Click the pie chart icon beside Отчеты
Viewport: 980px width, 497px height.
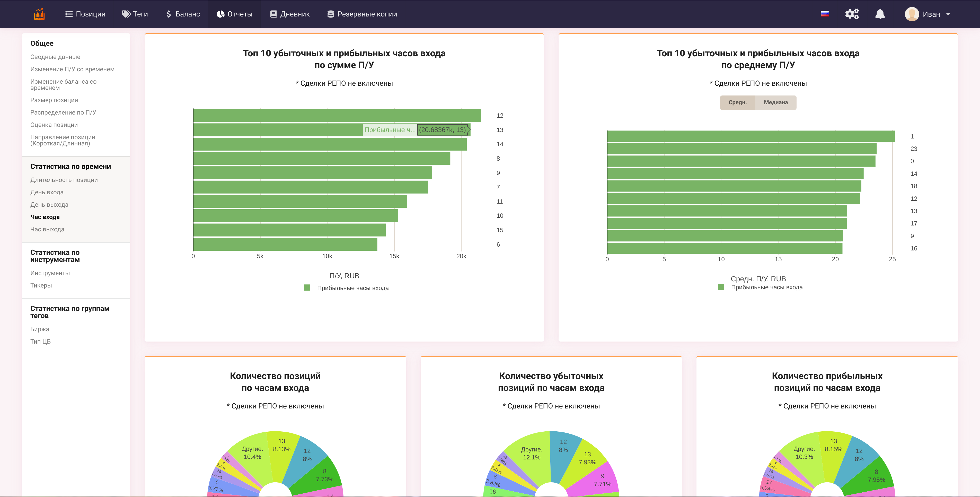point(220,14)
